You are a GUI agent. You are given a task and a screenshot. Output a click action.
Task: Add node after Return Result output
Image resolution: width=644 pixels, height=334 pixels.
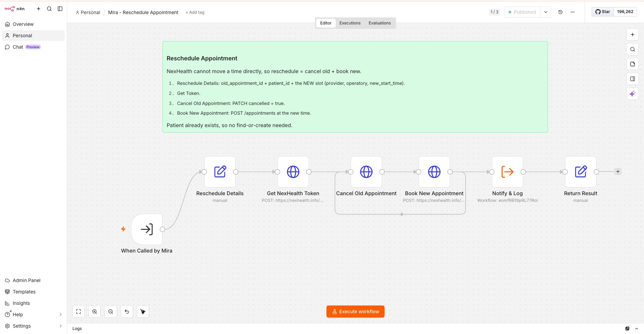618,172
